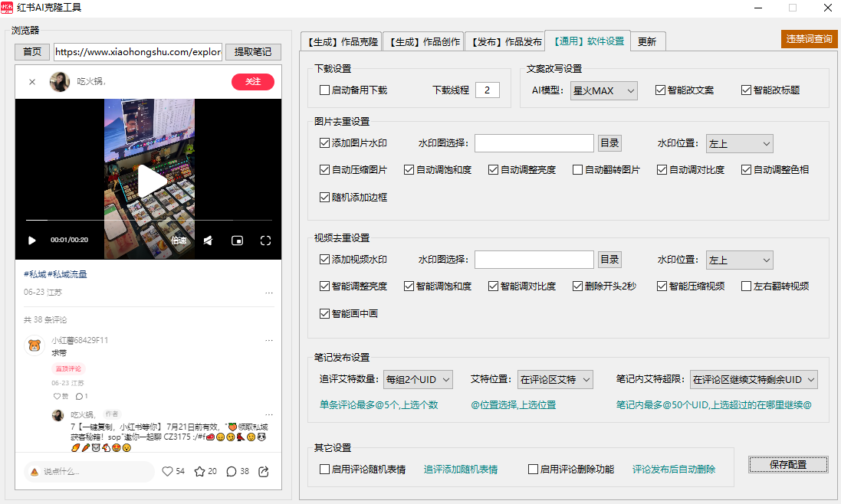This screenshot has height=504, width=841.
Task: Open 艾特位置 dropdown 在评论区艾特
Action: (x=555, y=379)
